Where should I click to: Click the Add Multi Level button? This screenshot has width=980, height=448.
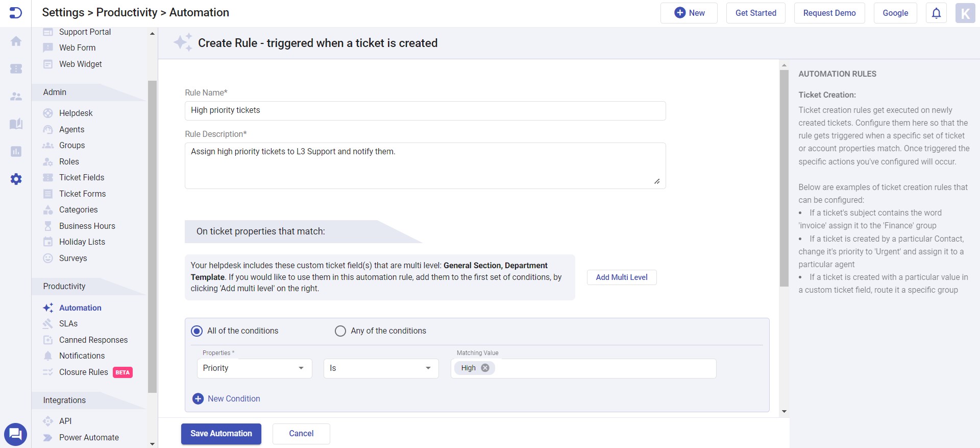point(621,277)
